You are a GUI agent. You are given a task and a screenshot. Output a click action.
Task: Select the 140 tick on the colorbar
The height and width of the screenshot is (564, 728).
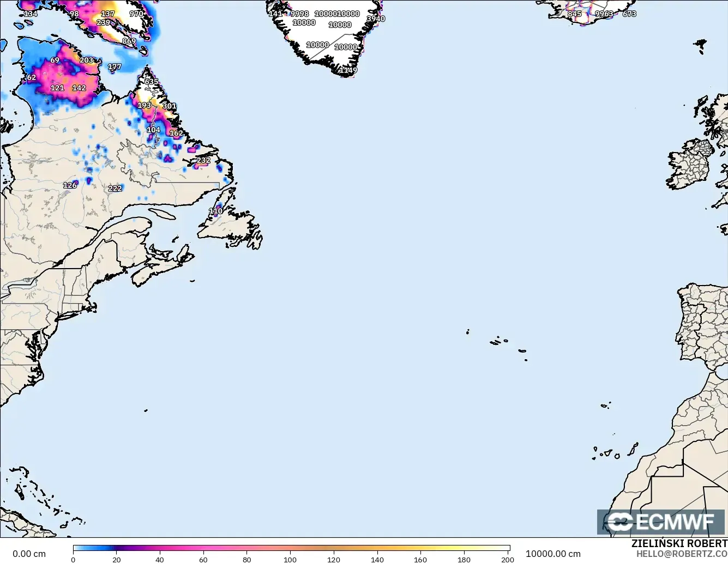377,559
